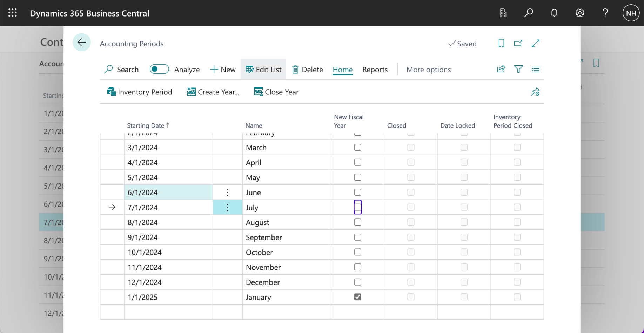Viewport: 644px width, 333px height.
Task: Open the help question mark
Action: point(605,13)
